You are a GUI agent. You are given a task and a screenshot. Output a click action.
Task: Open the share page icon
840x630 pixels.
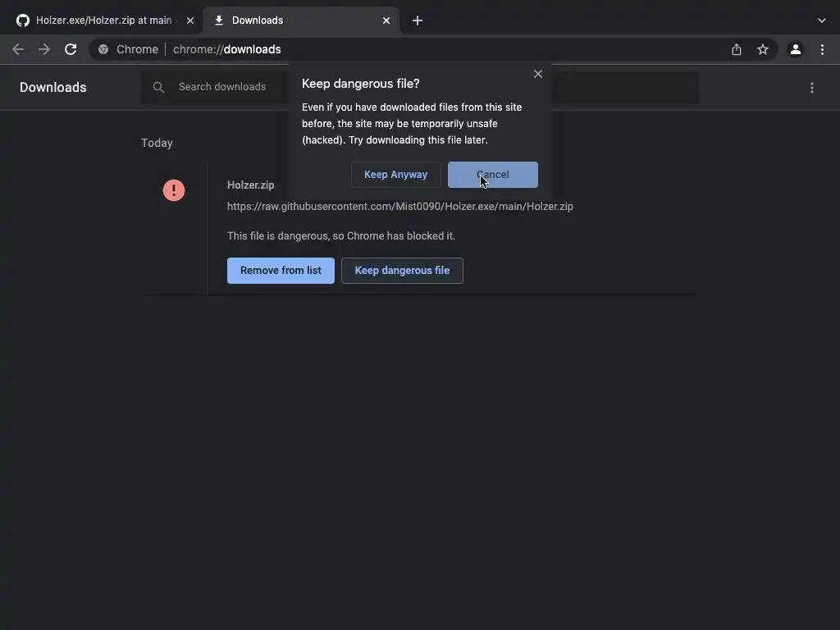737,49
